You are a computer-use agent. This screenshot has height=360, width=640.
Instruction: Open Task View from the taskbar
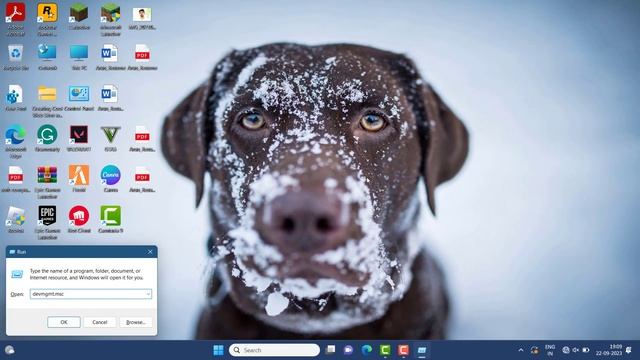click(331, 350)
